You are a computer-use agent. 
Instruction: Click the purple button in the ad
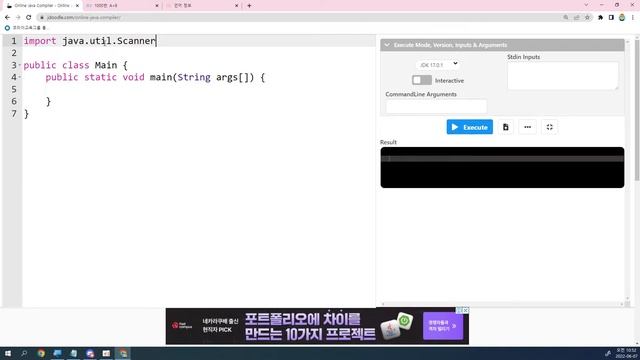pyautogui.click(x=443, y=326)
